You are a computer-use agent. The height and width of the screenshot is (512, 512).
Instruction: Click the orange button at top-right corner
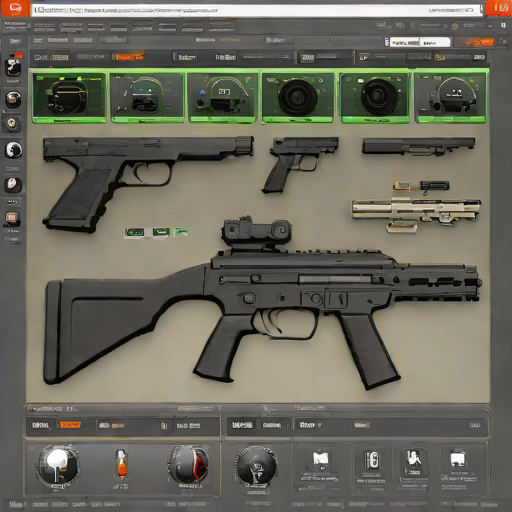coord(498,8)
